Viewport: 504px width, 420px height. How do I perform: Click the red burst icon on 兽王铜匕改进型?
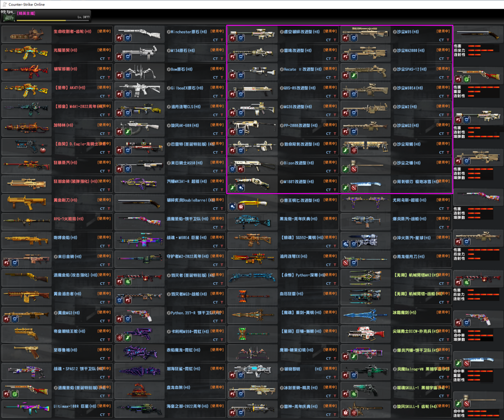[241, 206]
